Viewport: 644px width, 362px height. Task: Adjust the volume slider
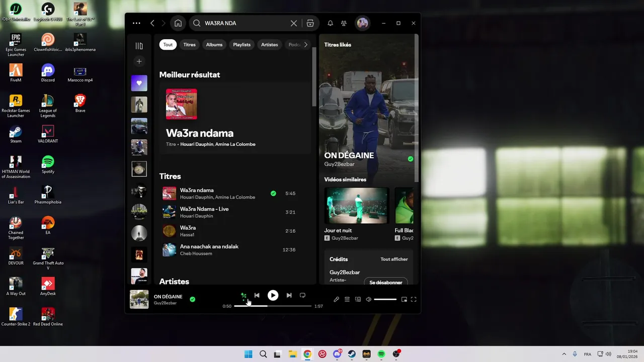tap(385, 300)
